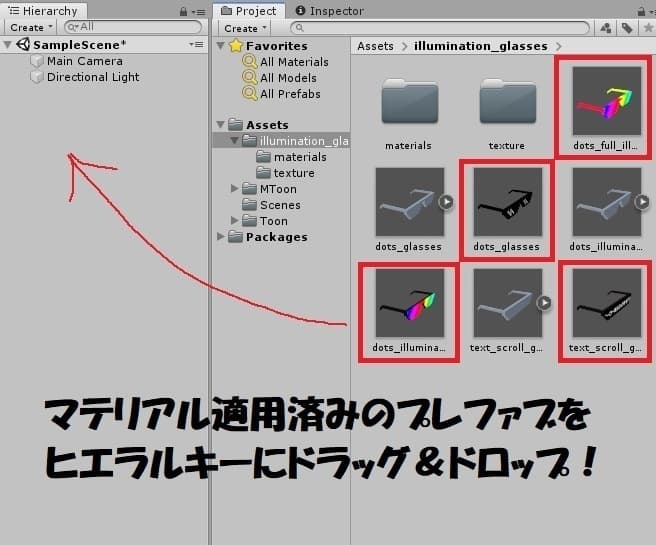The image size is (656, 545).
Task: Click the Directional Light cube icon
Action: [x=37, y=77]
